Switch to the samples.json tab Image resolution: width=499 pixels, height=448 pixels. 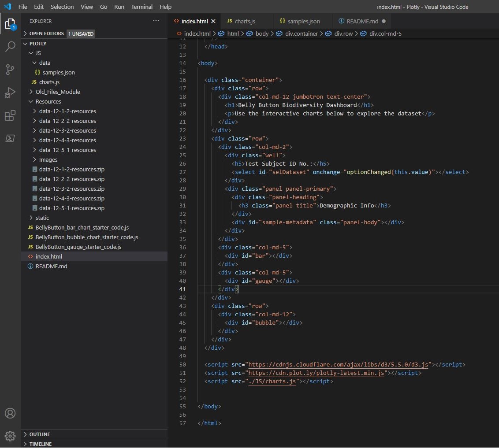303,21
